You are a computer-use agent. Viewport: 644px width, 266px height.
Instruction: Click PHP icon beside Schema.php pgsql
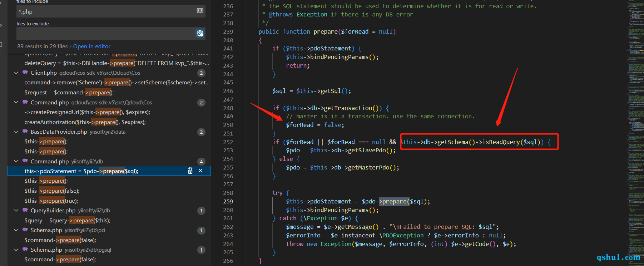pos(25,250)
